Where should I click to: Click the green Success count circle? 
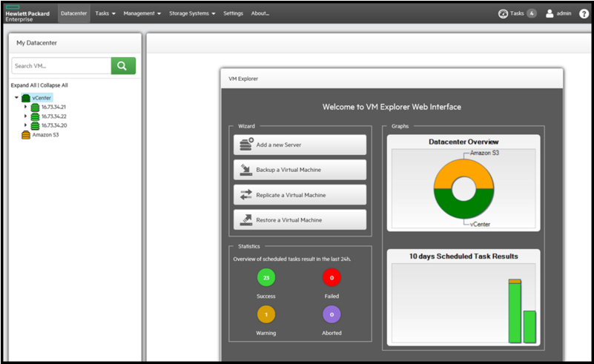point(266,278)
